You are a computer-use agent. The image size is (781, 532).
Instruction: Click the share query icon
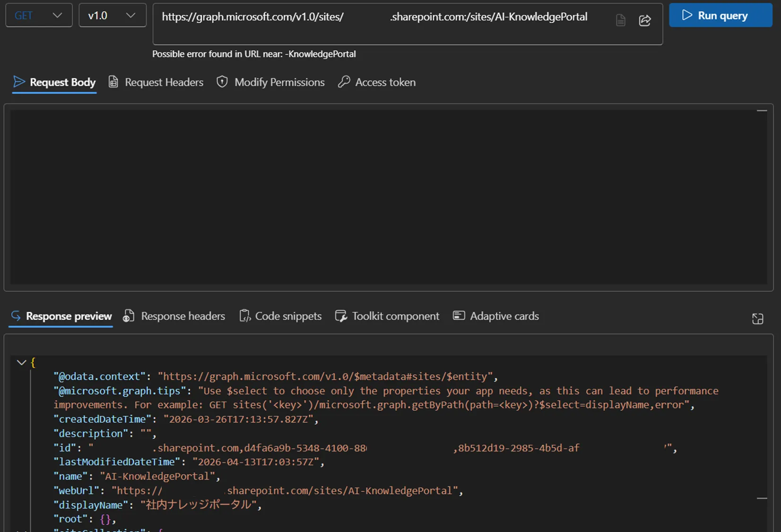645,20
